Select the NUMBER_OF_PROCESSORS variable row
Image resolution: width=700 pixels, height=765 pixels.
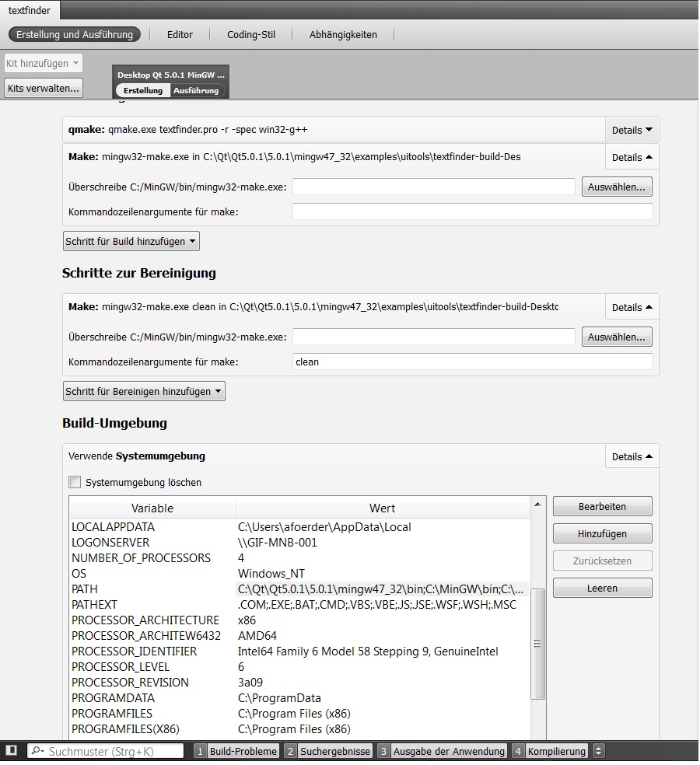(299, 559)
